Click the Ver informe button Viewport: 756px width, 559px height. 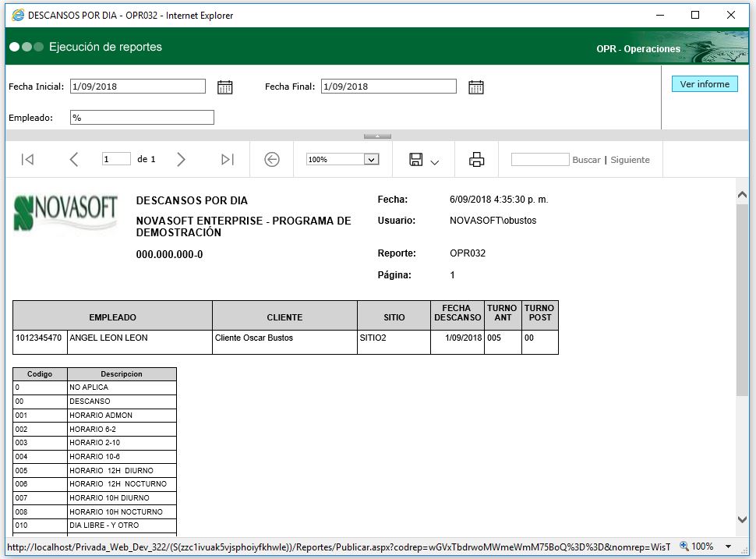point(705,84)
